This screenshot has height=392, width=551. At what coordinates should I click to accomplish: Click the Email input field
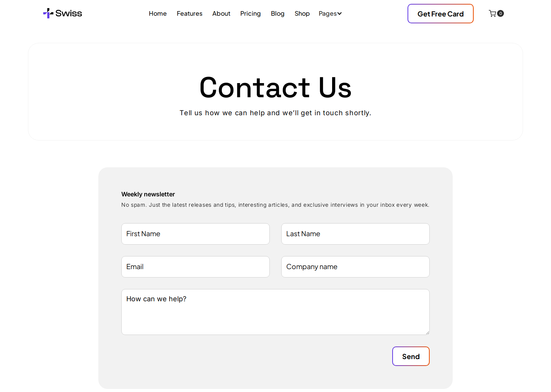[195, 267]
